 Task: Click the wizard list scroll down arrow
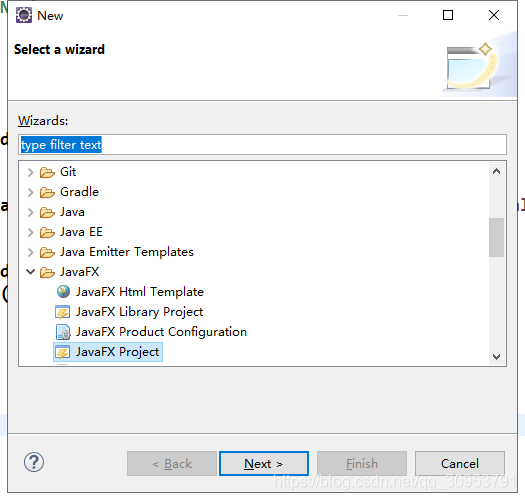tap(497, 357)
